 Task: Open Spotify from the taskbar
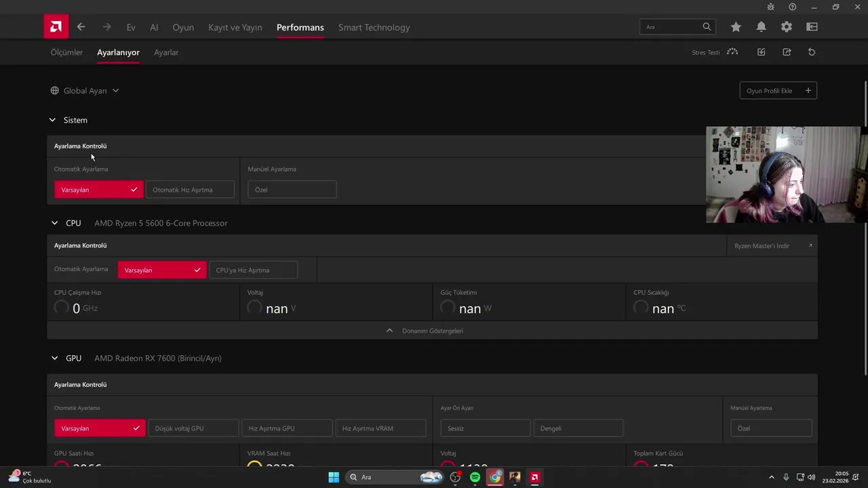point(475,477)
